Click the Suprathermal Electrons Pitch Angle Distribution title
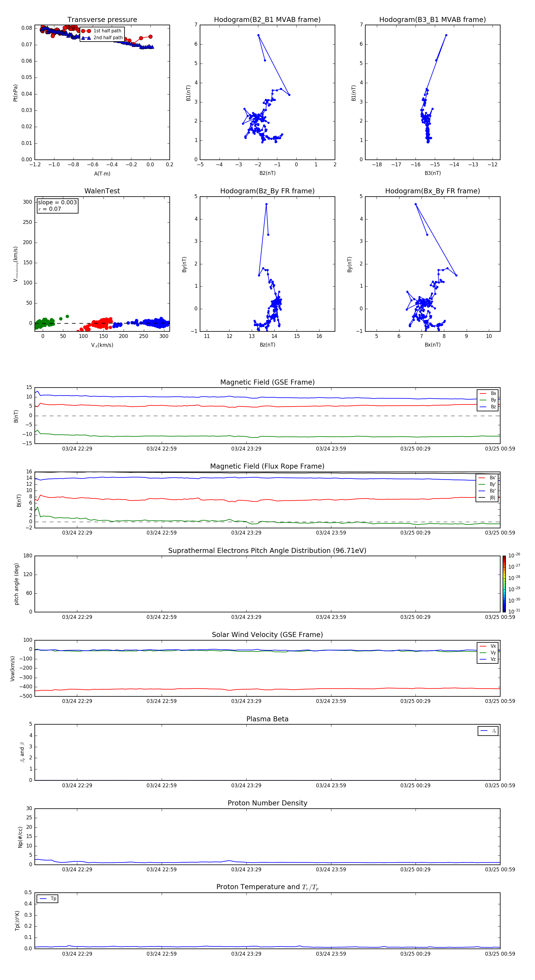Screen dimensions: 535x980 point(267,551)
